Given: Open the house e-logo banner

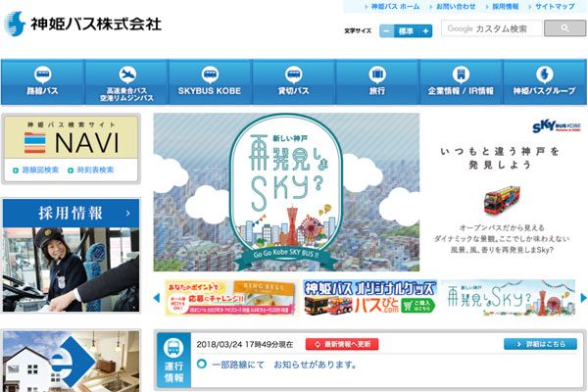Looking at the screenshot, I should (x=72, y=362).
